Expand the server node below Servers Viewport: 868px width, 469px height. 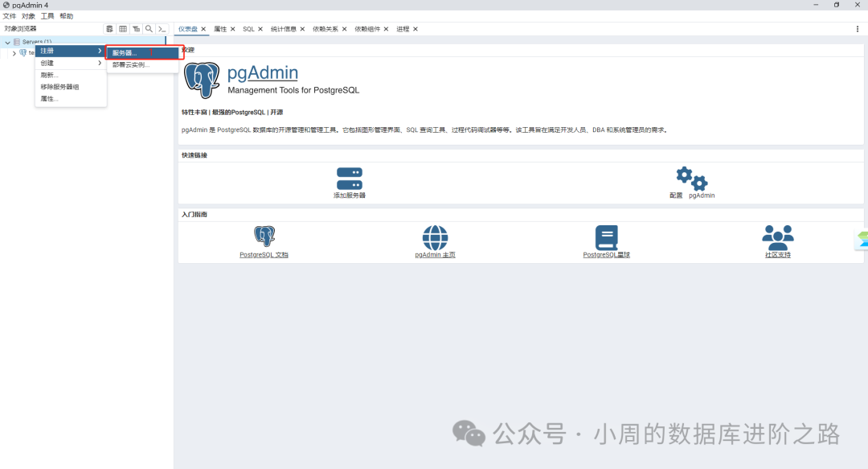point(14,53)
